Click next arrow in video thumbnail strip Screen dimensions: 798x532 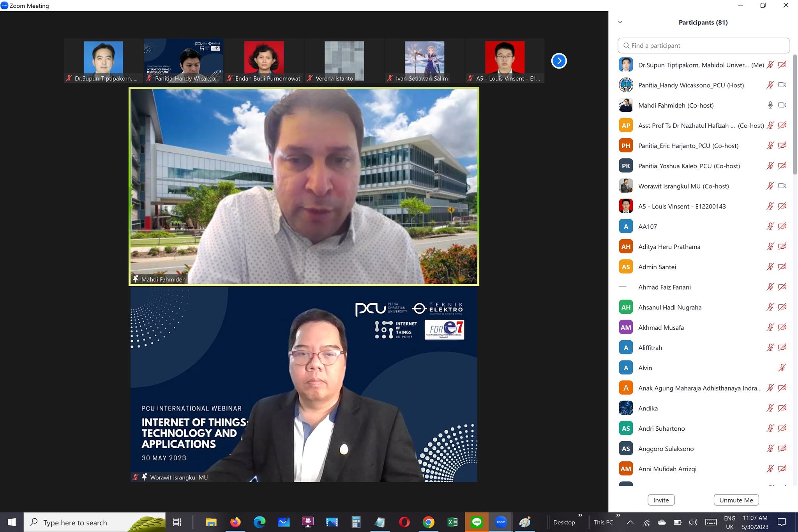point(559,61)
